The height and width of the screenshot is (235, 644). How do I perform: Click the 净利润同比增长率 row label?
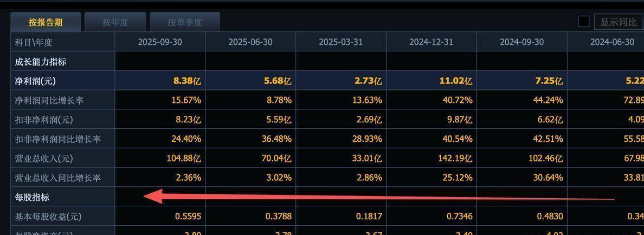[x=49, y=101]
